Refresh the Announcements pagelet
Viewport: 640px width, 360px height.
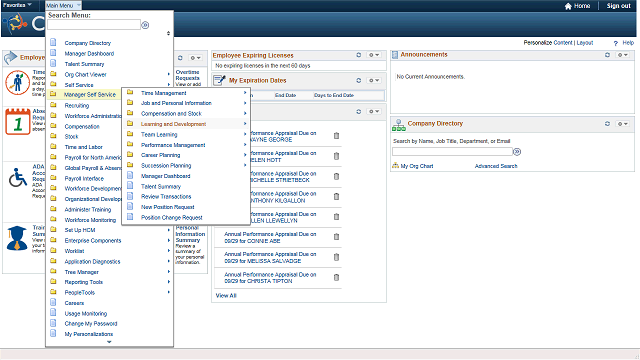coord(607,55)
